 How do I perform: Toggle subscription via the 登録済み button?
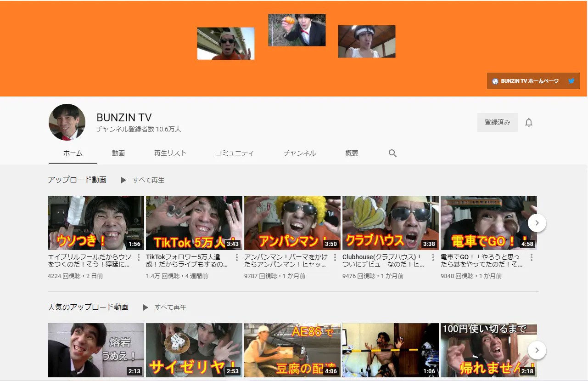pos(497,122)
